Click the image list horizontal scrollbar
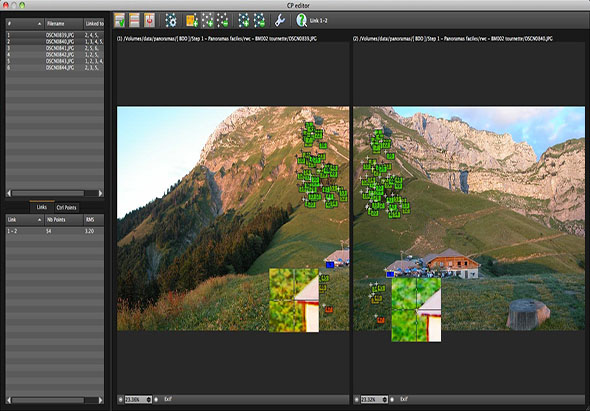590x411 pixels. coord(55,193)
